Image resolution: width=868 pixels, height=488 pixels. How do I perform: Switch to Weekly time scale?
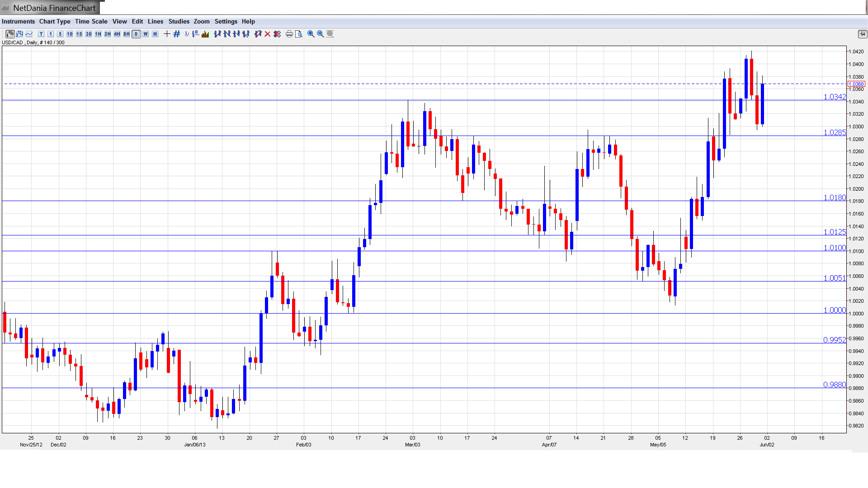[x=146, y=34]
